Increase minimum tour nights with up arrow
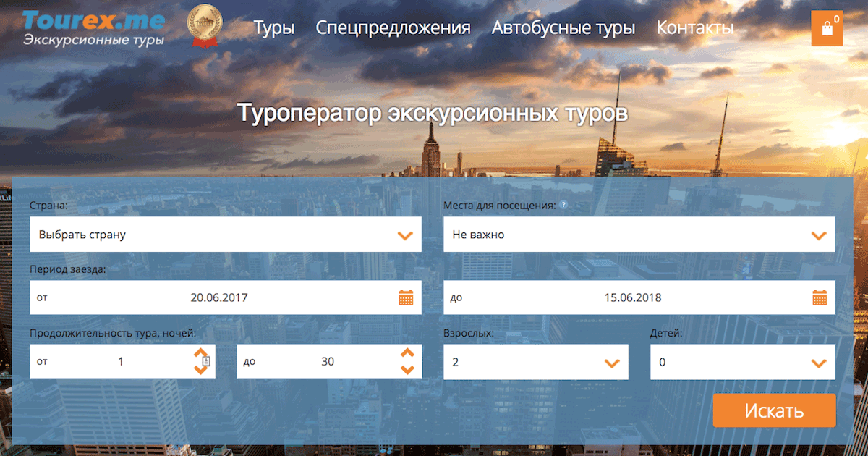This screenshot has height=456, width=868. (200, 352)
